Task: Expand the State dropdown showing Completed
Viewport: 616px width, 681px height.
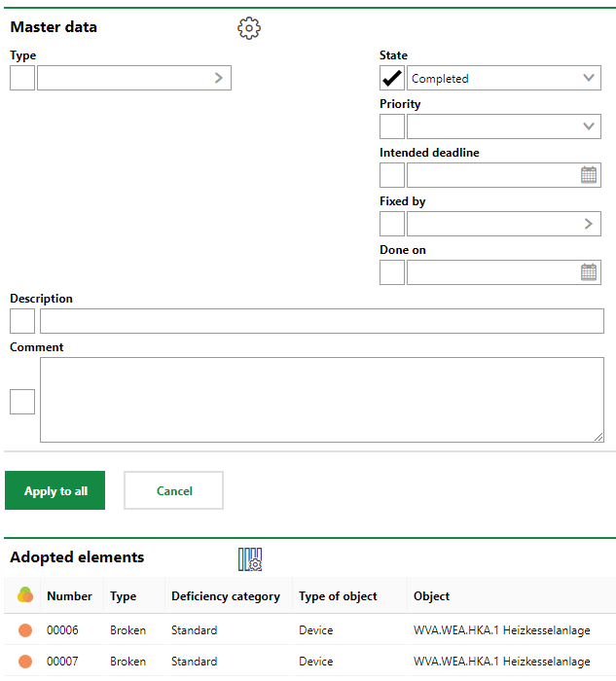Action: coord(589,78)
